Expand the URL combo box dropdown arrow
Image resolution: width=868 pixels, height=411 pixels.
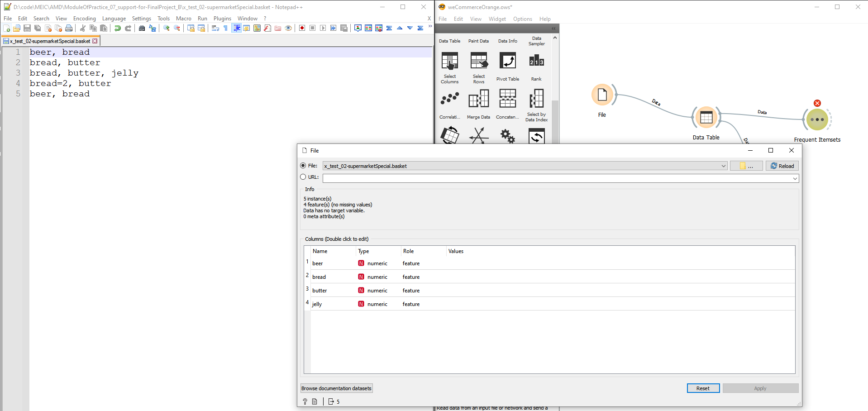pyautogui.click(x=795, y=179)
